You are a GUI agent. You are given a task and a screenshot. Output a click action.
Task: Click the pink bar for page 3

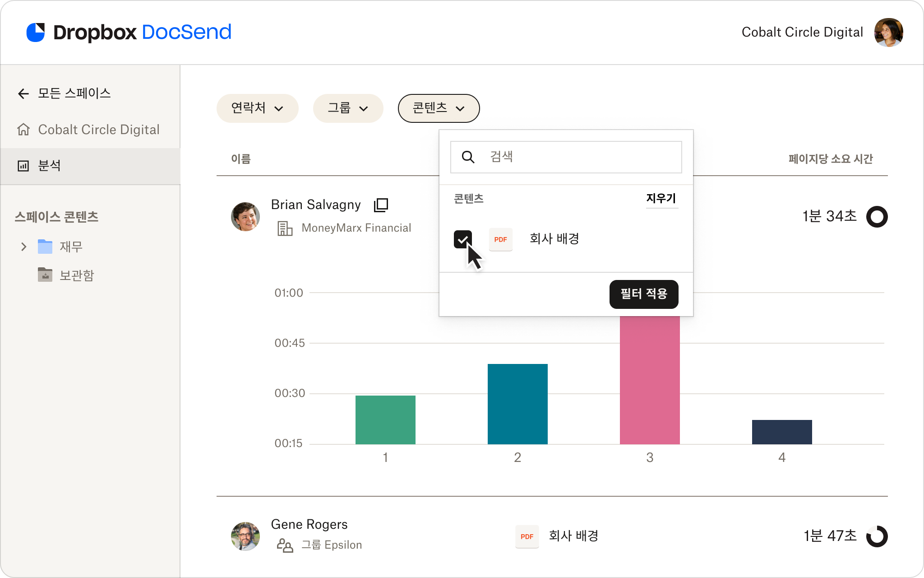(x=650, y=380)
